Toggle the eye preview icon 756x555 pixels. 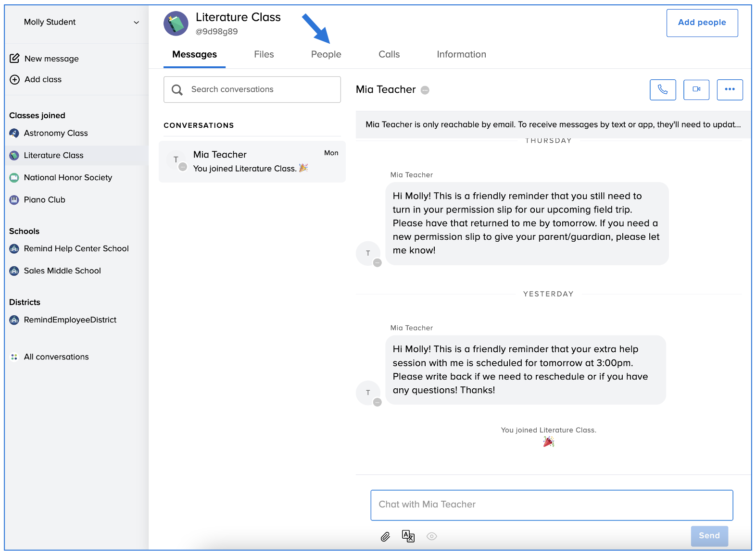click(431, 536)
